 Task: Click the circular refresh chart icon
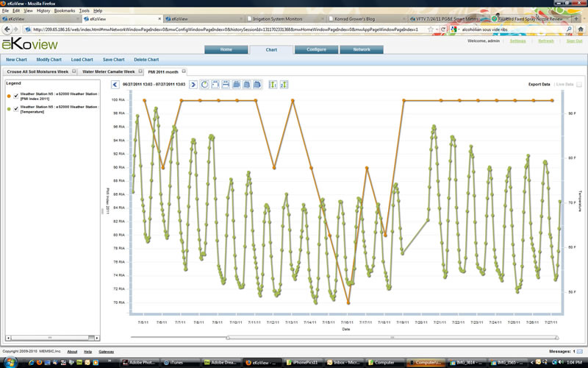click(205, 85)
